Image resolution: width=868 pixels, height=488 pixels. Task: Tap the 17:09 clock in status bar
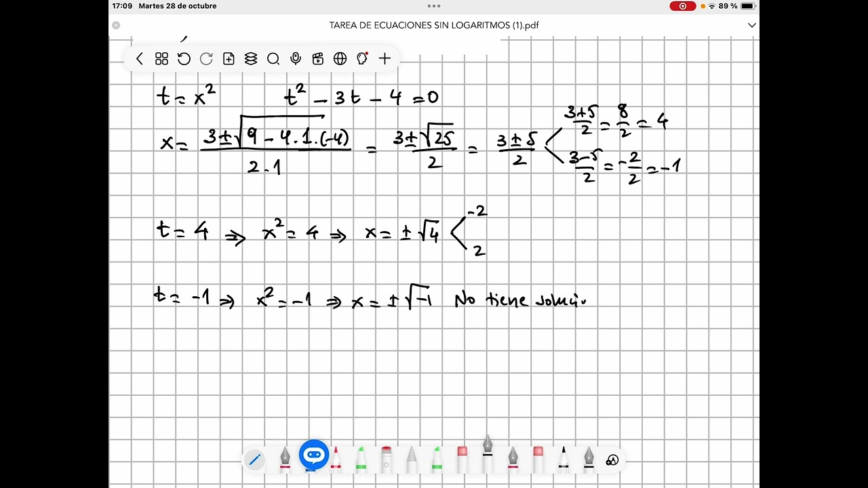(x=122, y=6)
